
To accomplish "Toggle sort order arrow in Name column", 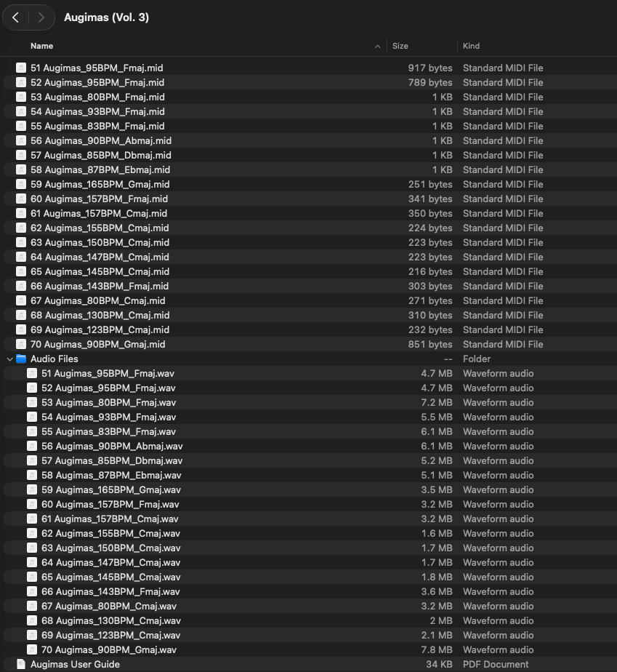I will (377, 47).
